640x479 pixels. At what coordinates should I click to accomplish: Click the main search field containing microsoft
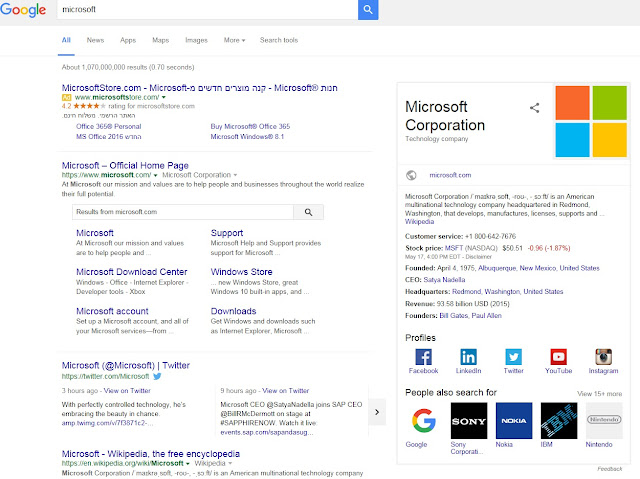(x=207, y=9)
